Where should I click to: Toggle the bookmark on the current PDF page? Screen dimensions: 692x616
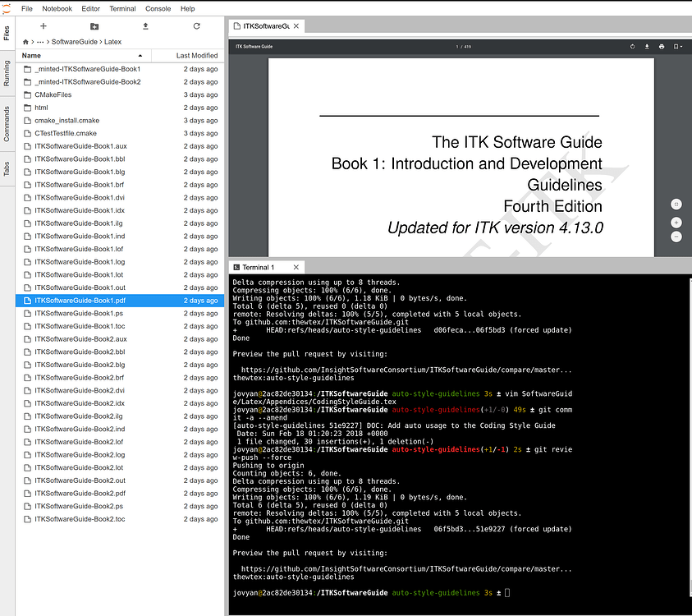(676, 47)
